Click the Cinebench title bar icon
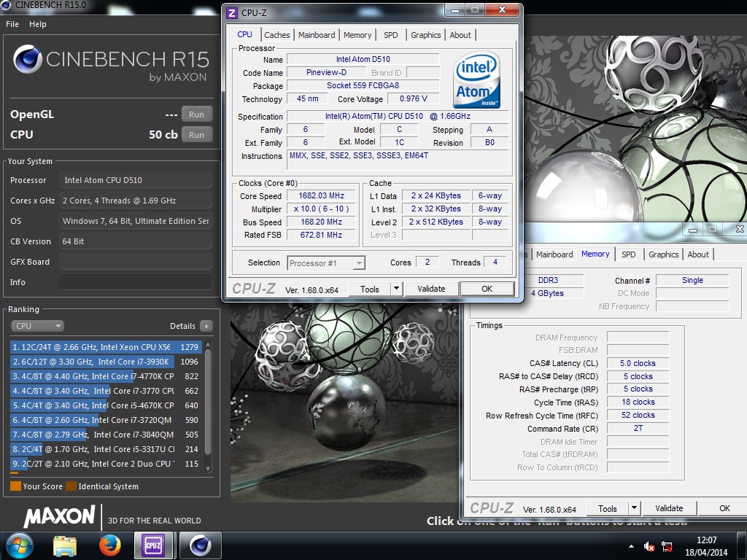Image resolution: width=747 pixels, height=560 pixels. pyautogui.click(x=6, y=5)
